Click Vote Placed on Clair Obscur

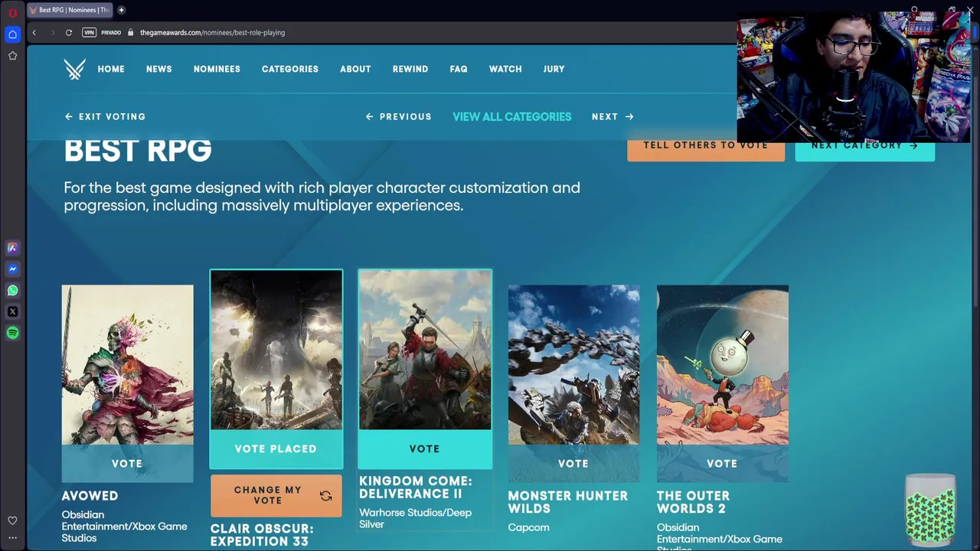click(x=276, y=448)
